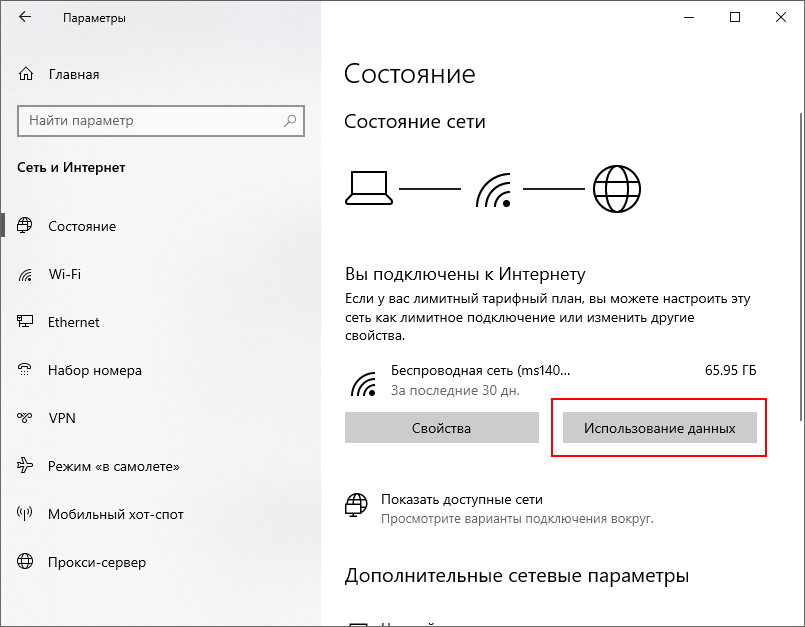Screen dimensions: 805x627
Task: Click the Набор номера dial-up icon
Action: (25, 370)
